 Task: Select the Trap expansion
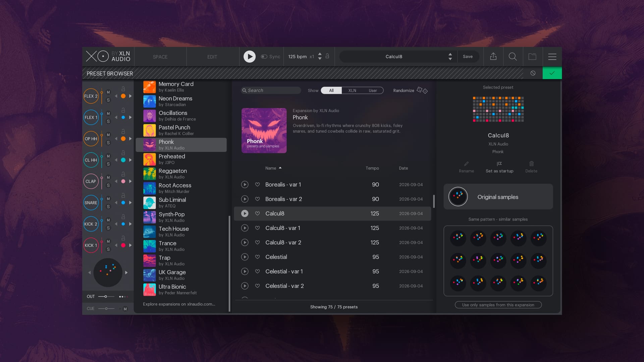click(x=181, y=260)
